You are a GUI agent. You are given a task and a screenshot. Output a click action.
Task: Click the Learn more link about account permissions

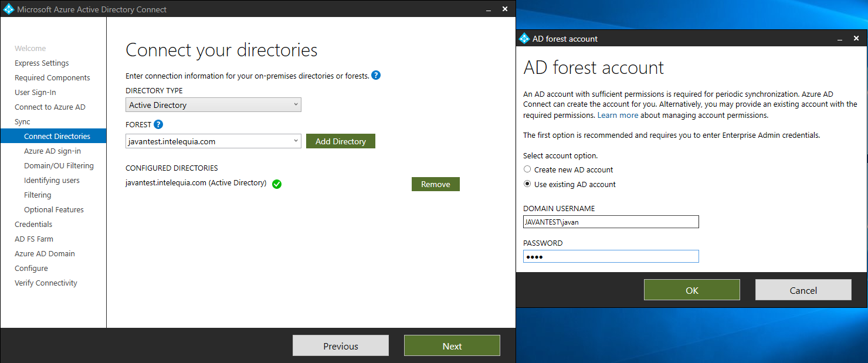pyautogui.click(x=618, y=115)
